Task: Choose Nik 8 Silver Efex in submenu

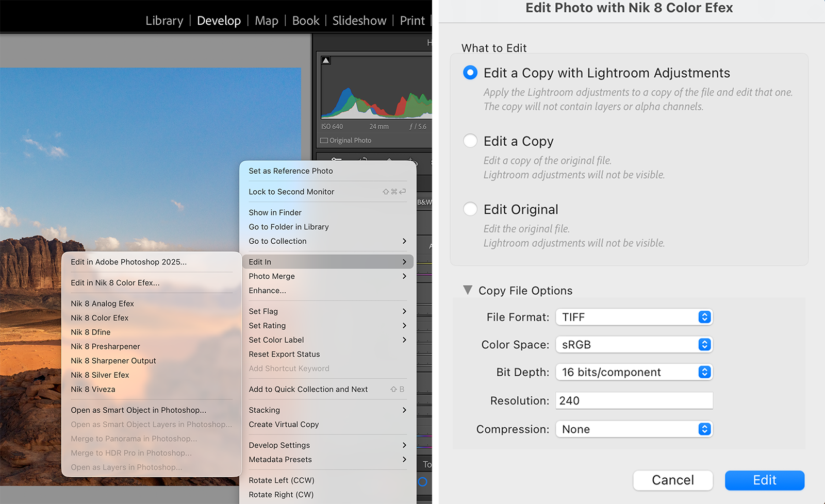Action: 152,375
